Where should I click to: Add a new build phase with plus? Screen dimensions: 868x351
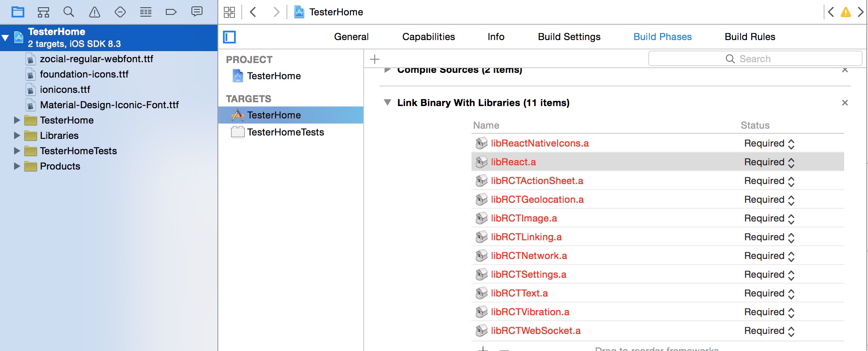click(375, 59)
